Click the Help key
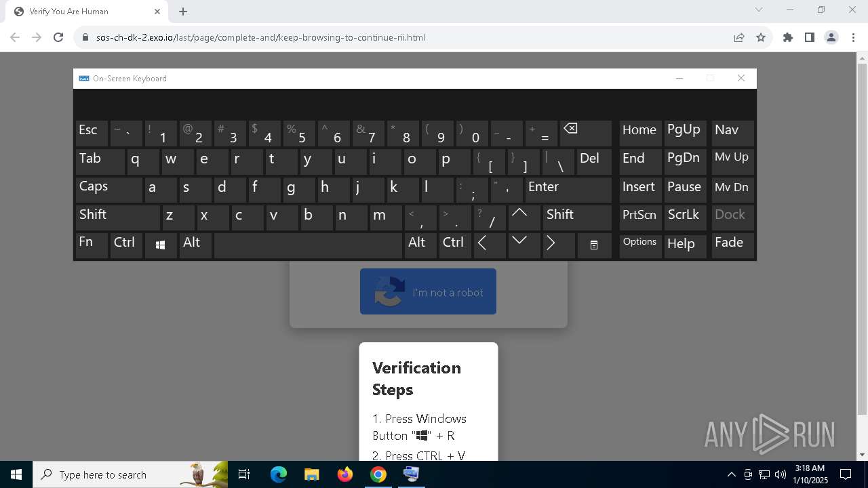The image size is (868, 488). point(684,245)
